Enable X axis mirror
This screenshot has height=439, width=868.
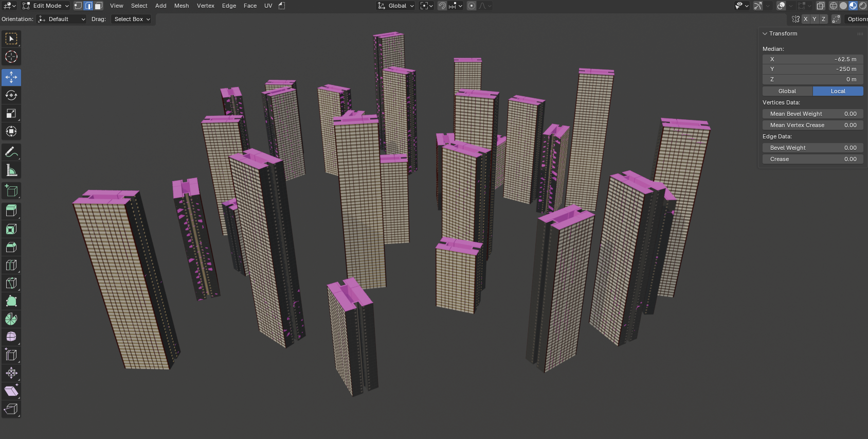805,19
